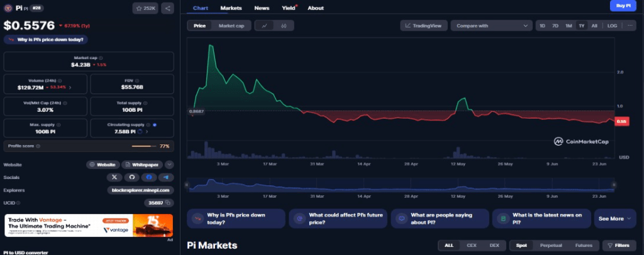Set chart range to 1Y
This screenshot has height=255, width=644.
(582, 25)
